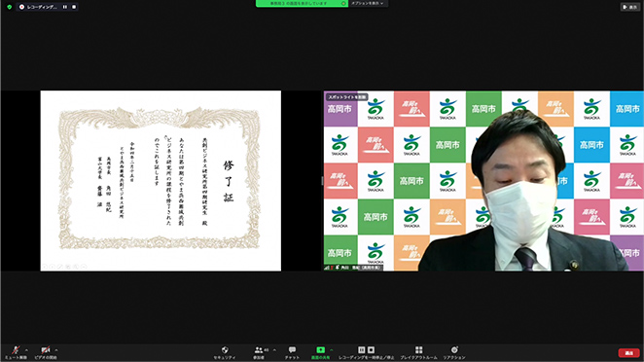The width and height of the screenshot is (644, 362).
Task: Click the red End meeting button
Action: tap(628, 353)
